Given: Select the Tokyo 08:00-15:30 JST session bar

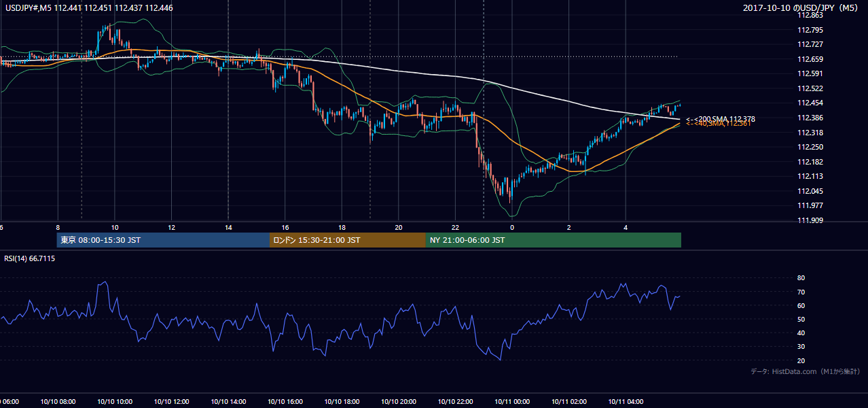Looking at the screenshot, I should [x=163, y=240].
